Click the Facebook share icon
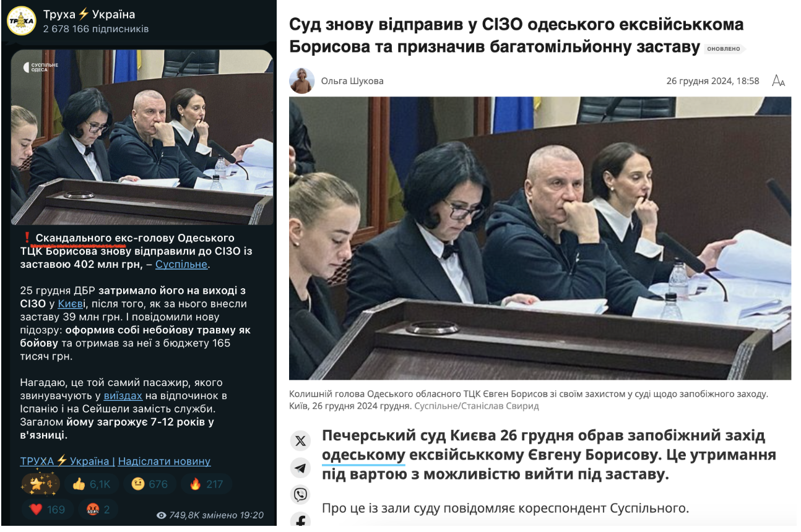 301,520
